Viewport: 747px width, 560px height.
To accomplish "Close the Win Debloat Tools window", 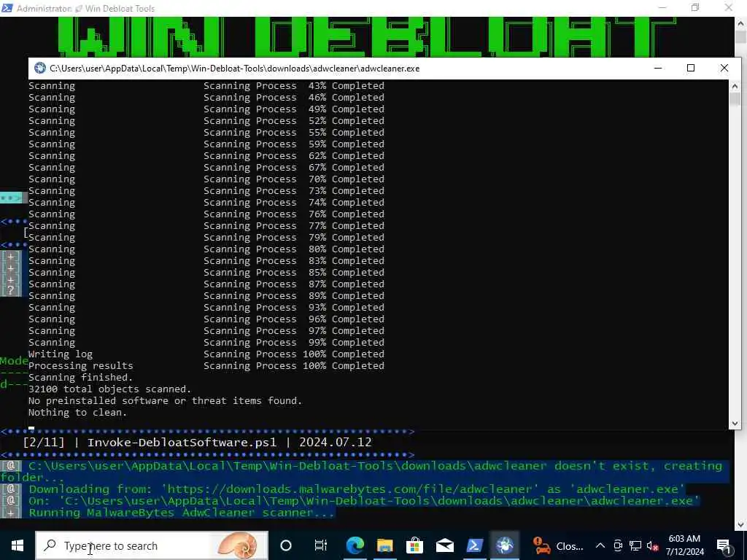I will (729, 7).
